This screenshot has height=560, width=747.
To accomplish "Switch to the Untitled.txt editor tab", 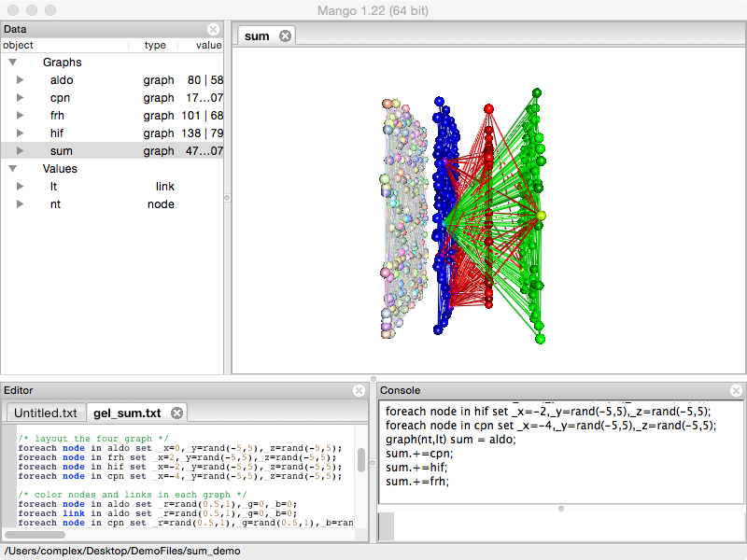I will tap(45, 413).
